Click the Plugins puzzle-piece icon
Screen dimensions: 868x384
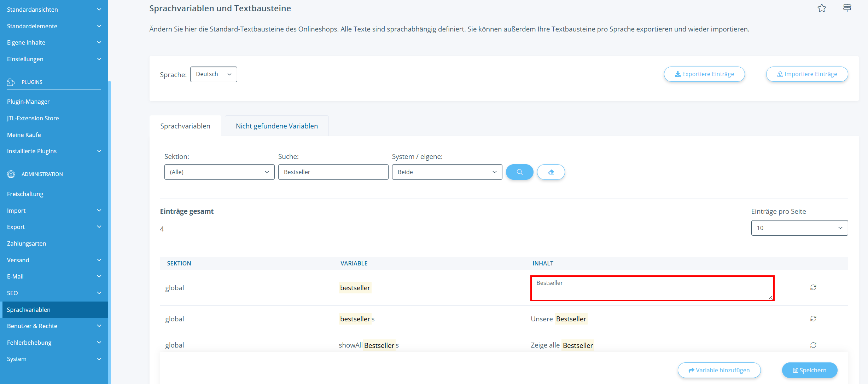[11, 82]
